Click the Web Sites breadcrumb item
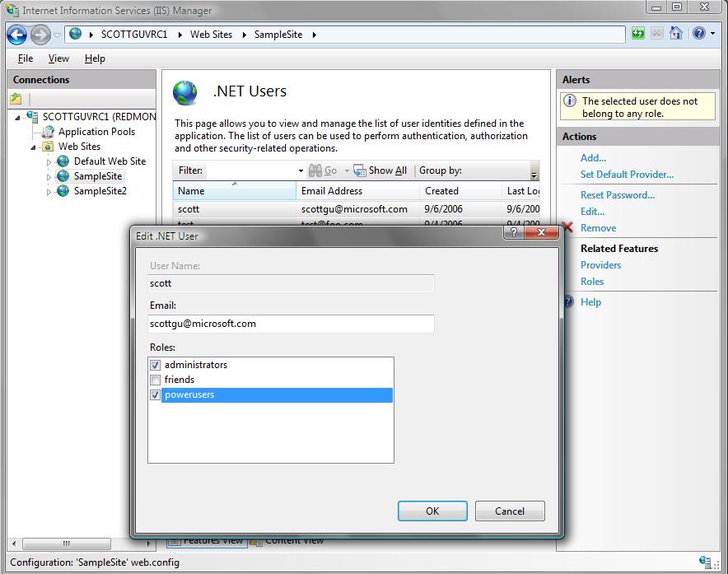Image resolution: width=728 pixels, height=574 pixels. 212,35
